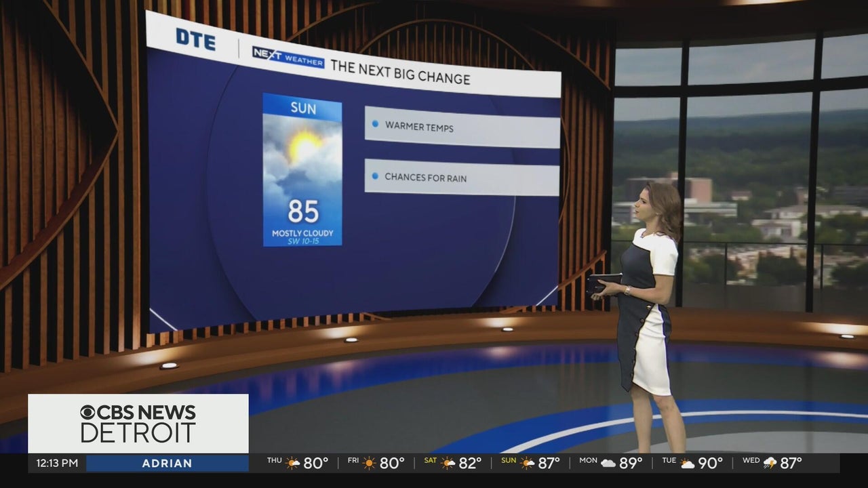
Task: Click the MOSTLY CLOUDY condition label
Action: point(302,233)
